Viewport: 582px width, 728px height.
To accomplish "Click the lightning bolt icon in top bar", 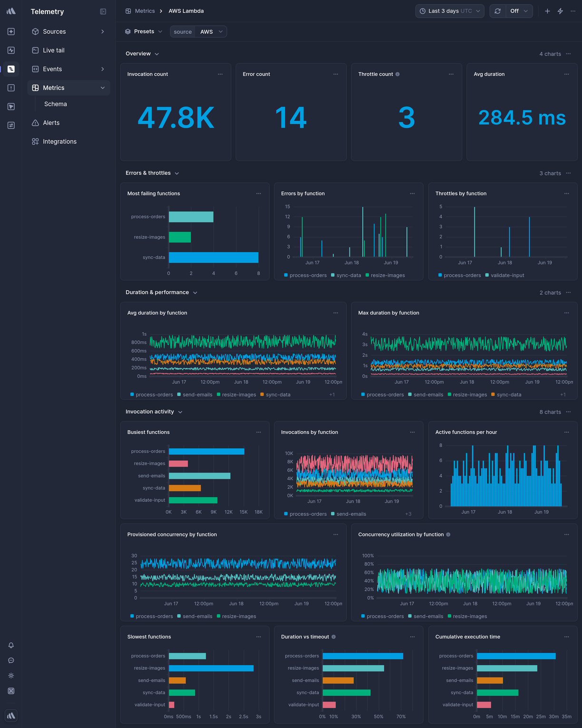I will [x=560, y=11].
